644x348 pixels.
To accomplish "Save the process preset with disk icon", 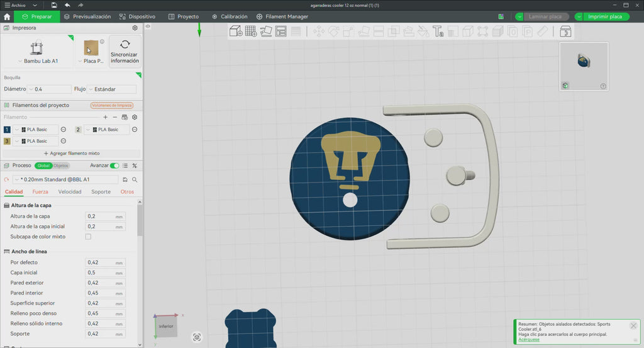I will point(125,179).
